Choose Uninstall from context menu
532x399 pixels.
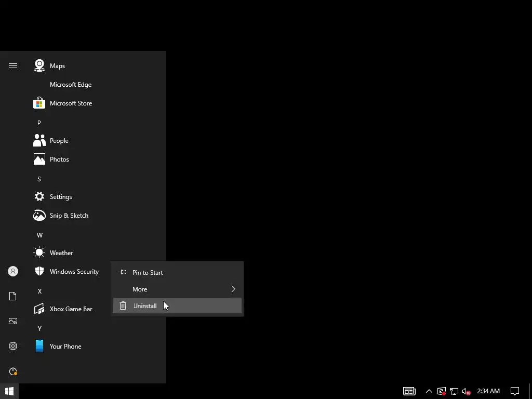coord(178,305)
